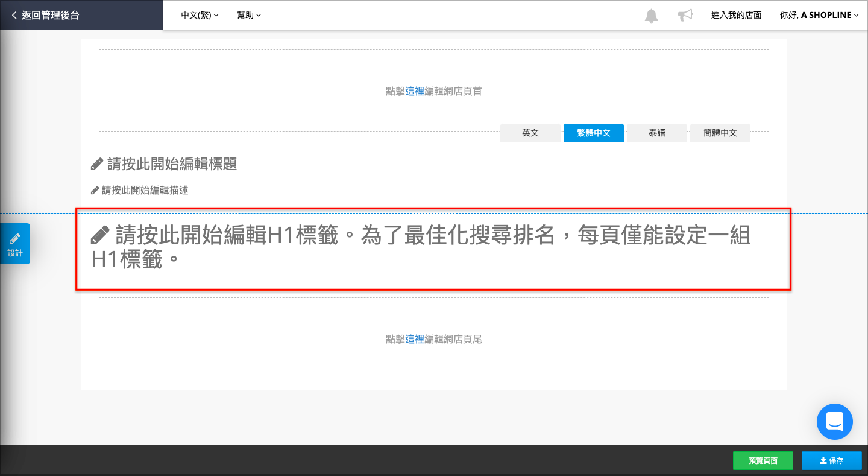
Task: Click the blue 保存 save button
Action: pyautogui.click(x=832, y=460)
